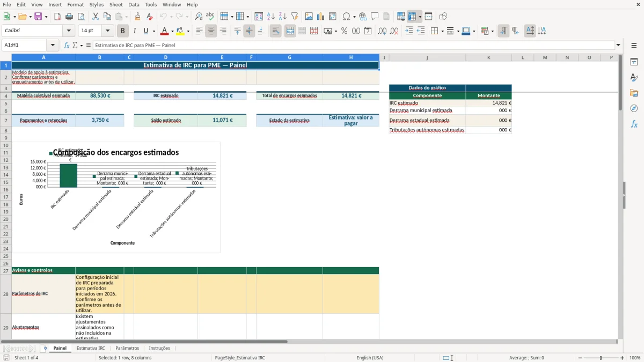Open the Format menu
This screenshot has height=362, width=644.
[75, 4]
